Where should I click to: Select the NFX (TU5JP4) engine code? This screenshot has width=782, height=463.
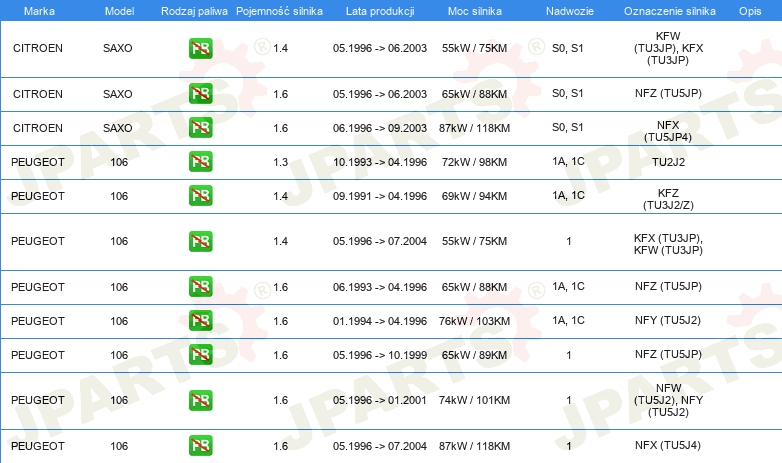click(x=668, y=131)
